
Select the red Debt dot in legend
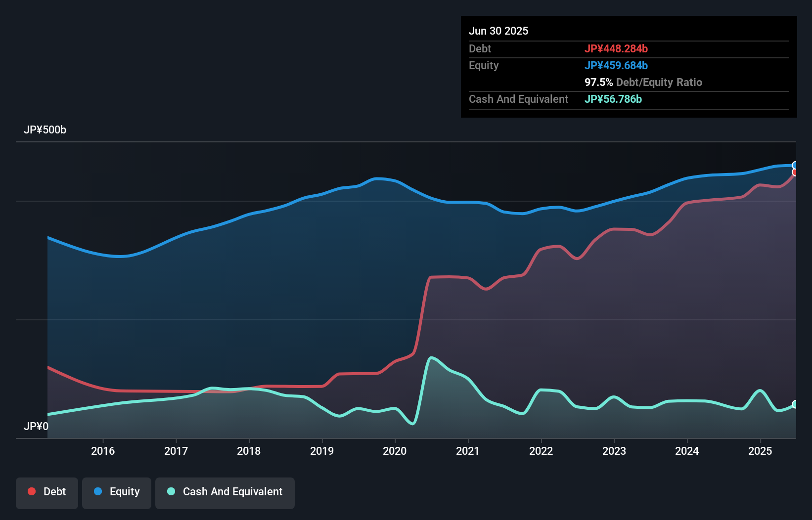(x=31, y=491)
